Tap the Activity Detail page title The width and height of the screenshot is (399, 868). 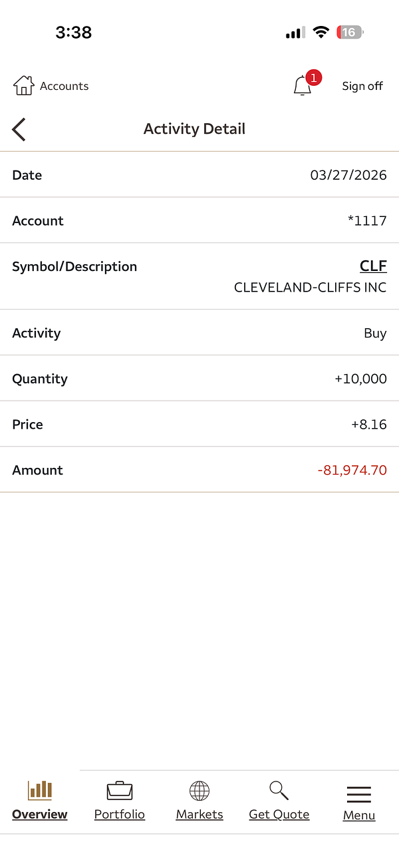194,129
